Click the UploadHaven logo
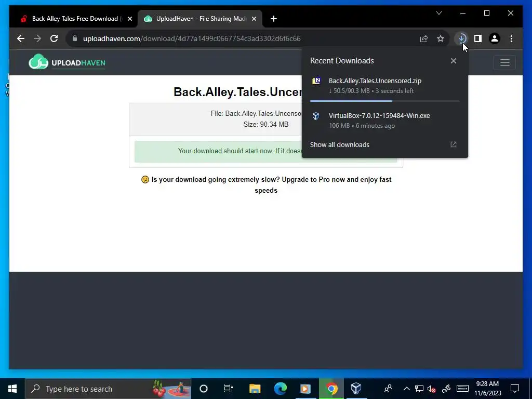This screenshot has width=532, height=399. click(67, 62)
